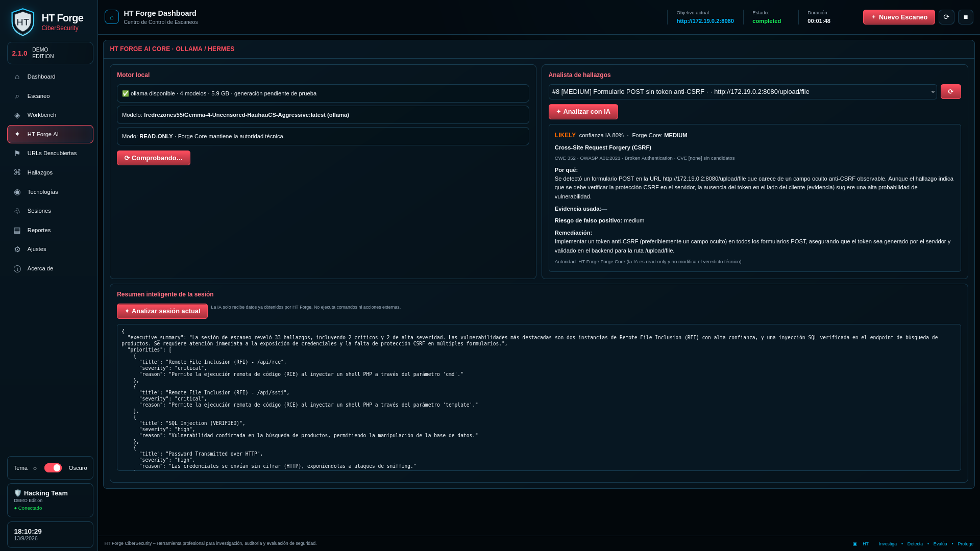
Task: Click the Conectado status text
Action: pos(28,508)
